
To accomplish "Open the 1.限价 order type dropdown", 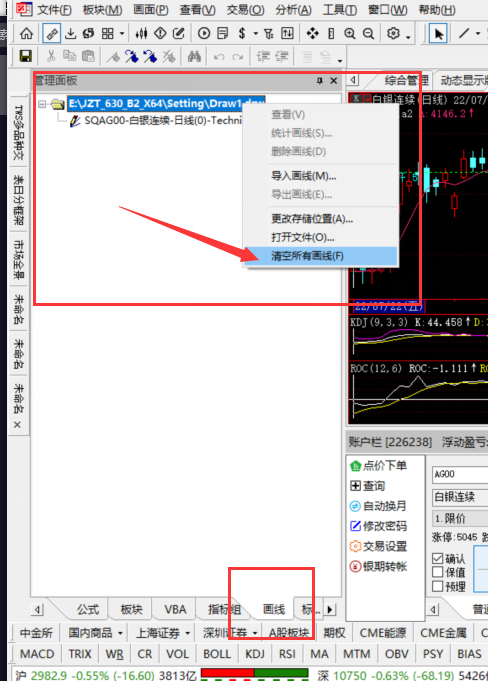I will point(460,518).
